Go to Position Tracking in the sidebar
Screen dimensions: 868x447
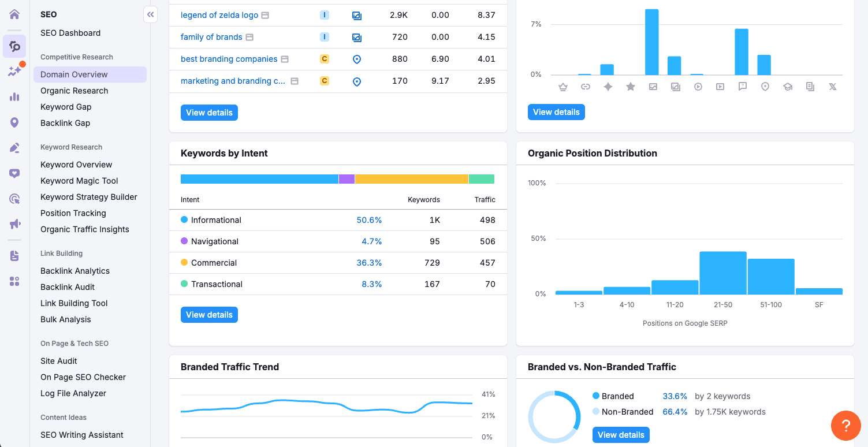pyautogui.click(x=73, y=213)
